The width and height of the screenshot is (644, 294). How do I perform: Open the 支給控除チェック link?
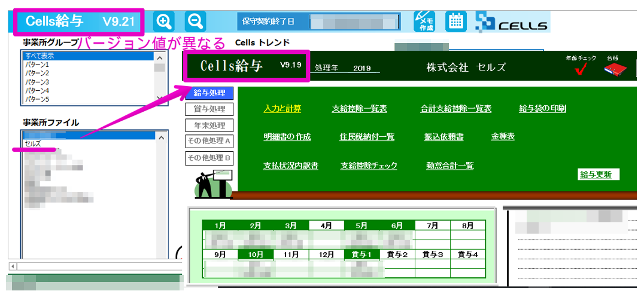point(369,166)
